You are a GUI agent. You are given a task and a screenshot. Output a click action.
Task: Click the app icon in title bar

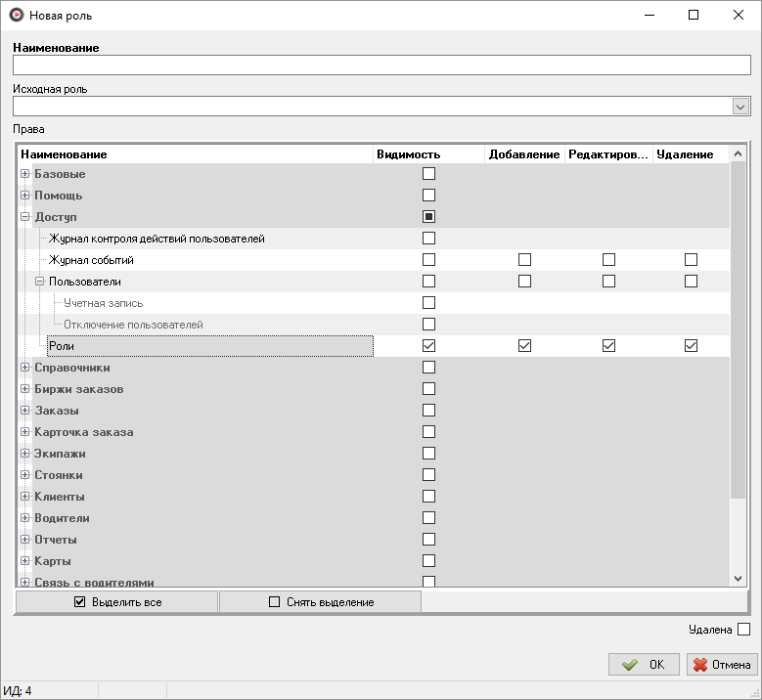(x=16, y=16)
